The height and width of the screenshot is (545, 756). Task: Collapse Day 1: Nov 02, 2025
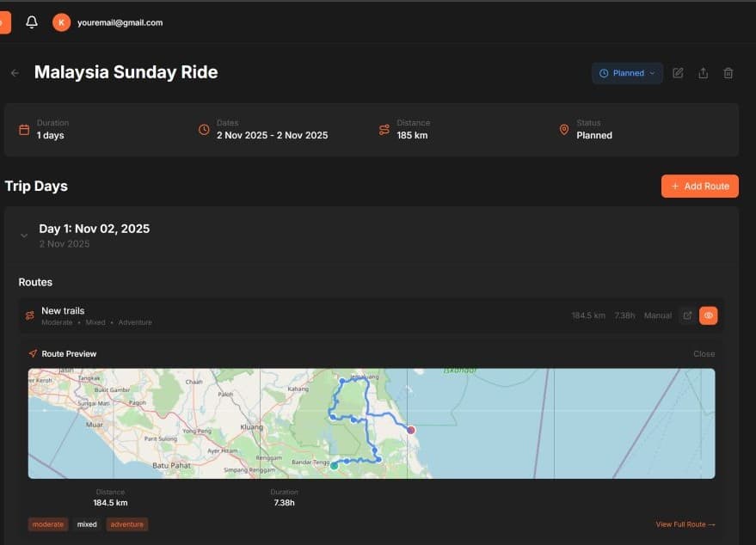(x=24, y=235)
